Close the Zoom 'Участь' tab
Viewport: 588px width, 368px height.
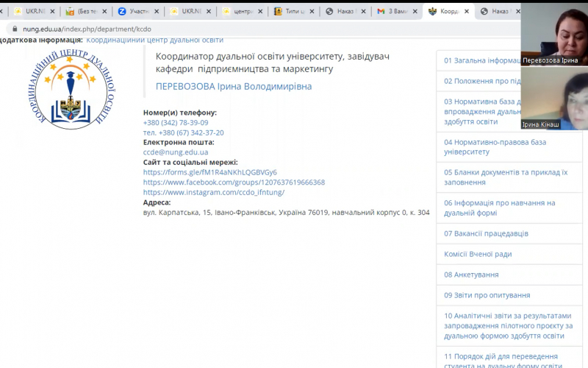pyautogui.click(x=157, y=12)
